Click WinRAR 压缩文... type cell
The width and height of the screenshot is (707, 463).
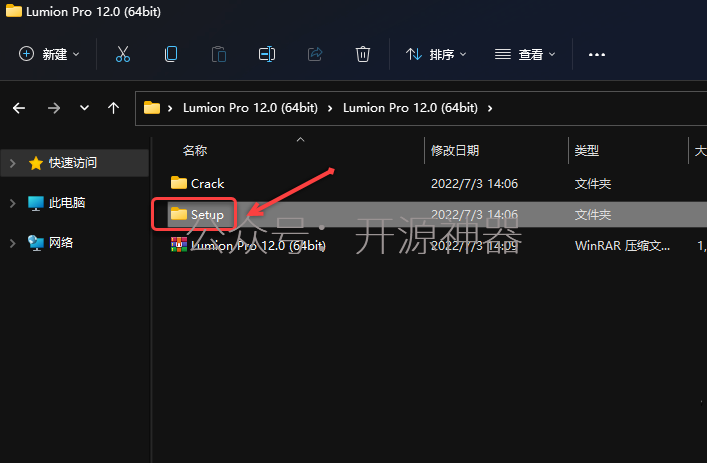click(x=622, y=246)
